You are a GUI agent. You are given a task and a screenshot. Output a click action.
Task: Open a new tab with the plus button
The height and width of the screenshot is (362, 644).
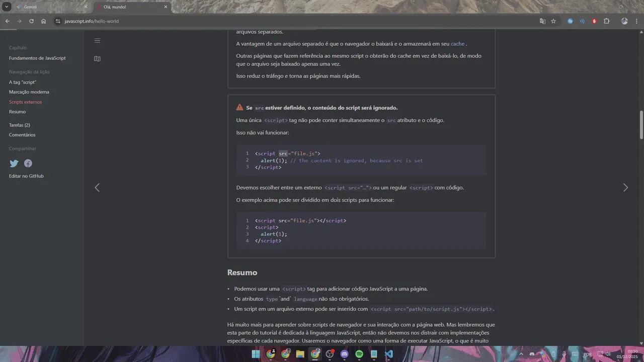pos(177,7)
